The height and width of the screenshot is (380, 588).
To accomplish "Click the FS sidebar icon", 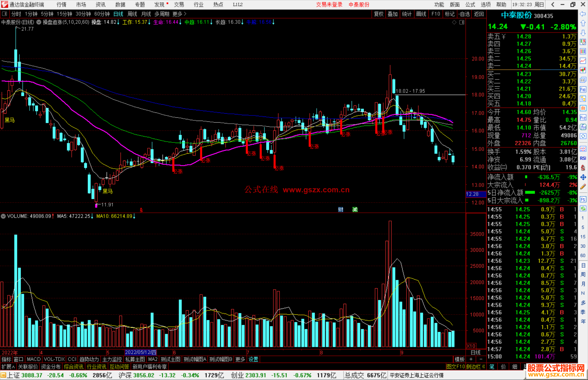I will click(583, 199).
